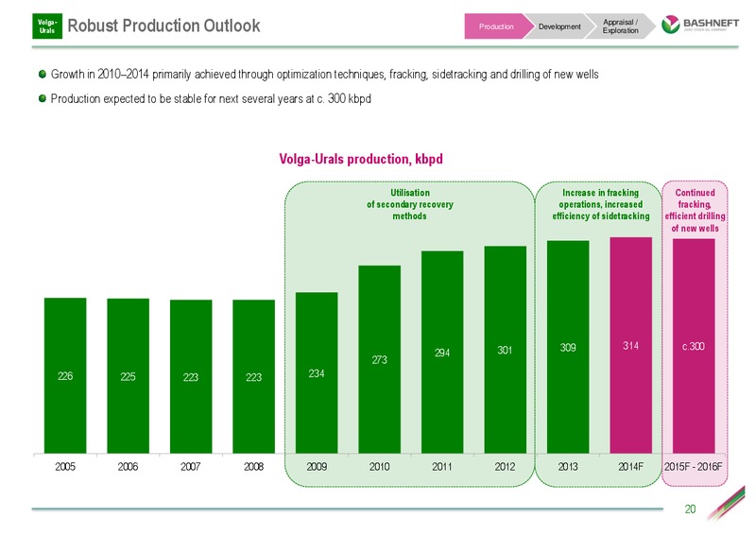Click the 2005 axis label

pyautogui.click(x=65, y=467)
